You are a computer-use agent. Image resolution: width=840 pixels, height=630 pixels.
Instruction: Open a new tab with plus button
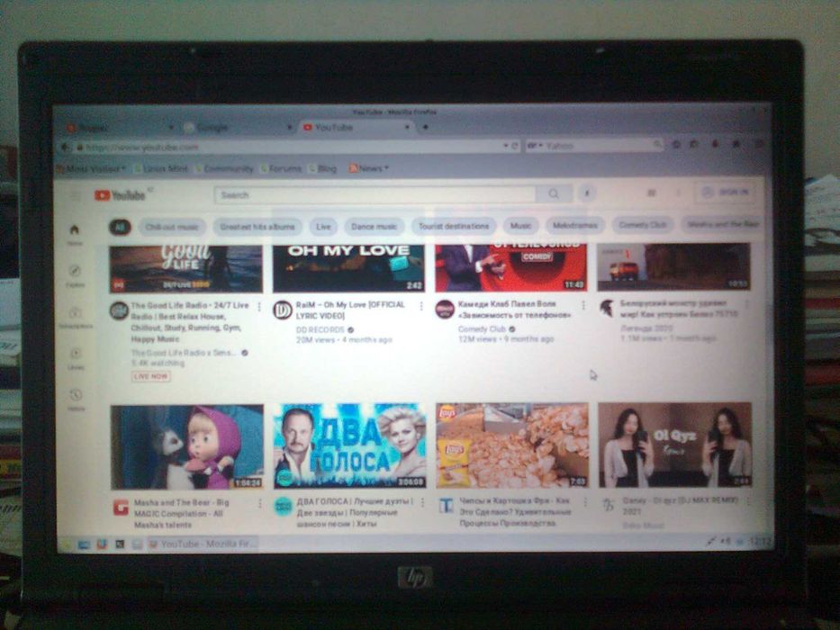(x=425, y=127)
